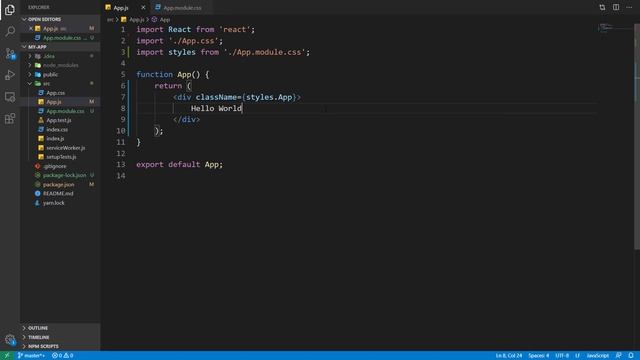Image resolution: width=640 pixels, height=360 pixels.
Task: Open the Manage gear icon
Action: pos(10,340)
